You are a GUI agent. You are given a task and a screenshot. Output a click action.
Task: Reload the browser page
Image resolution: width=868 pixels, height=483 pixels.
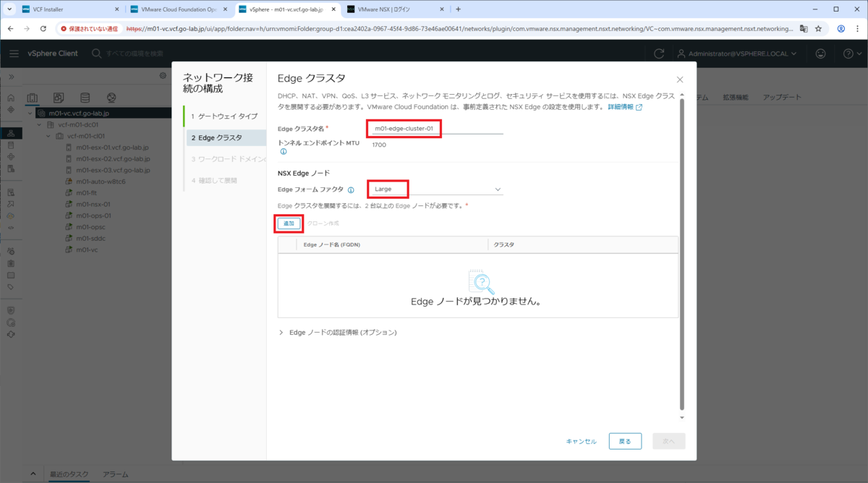43,29
